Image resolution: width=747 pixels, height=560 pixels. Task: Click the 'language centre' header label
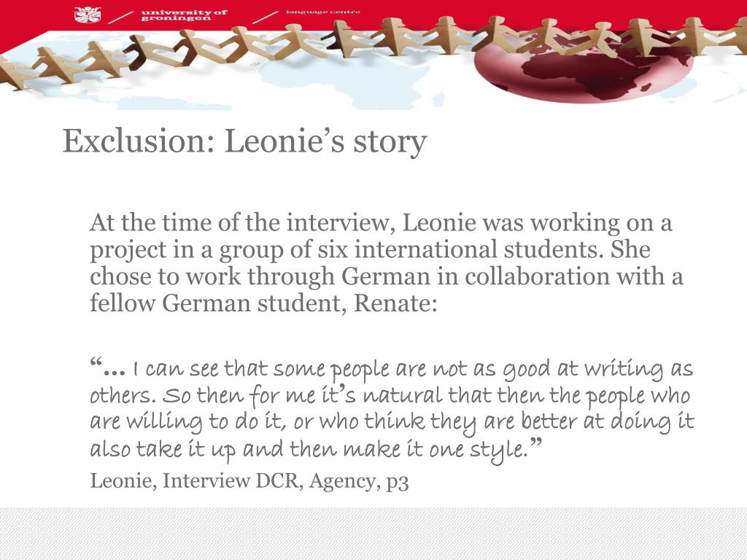tap(323, 12)
